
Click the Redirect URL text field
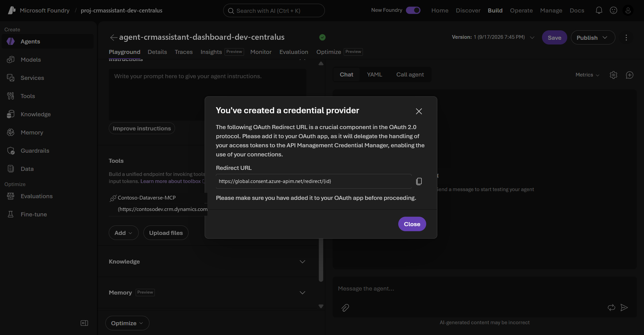314,181
